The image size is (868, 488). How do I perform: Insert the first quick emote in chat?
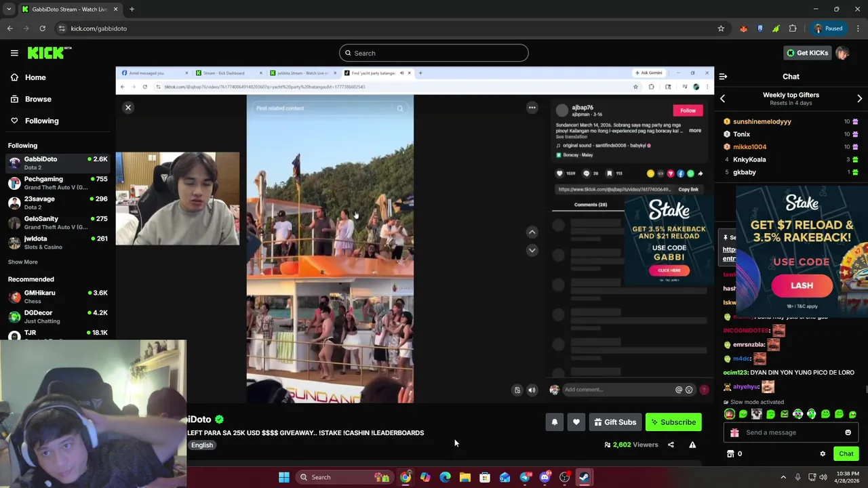729,414
